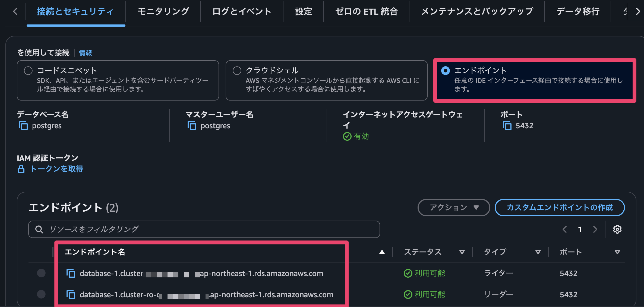644x307 pixels.
Task: Click the lock icon beside トークンを取得
Action: pyautogui.click(x=21, y=169)
